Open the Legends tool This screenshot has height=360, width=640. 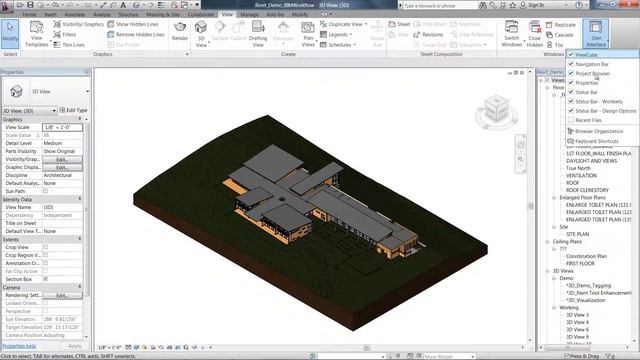pyautogui.click(x=336, y=35)
